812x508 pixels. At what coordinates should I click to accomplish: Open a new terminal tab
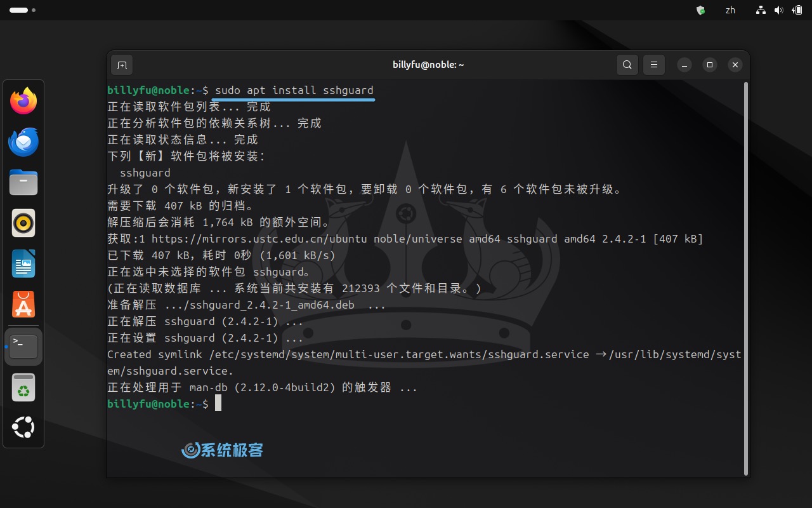click(122, 65)
